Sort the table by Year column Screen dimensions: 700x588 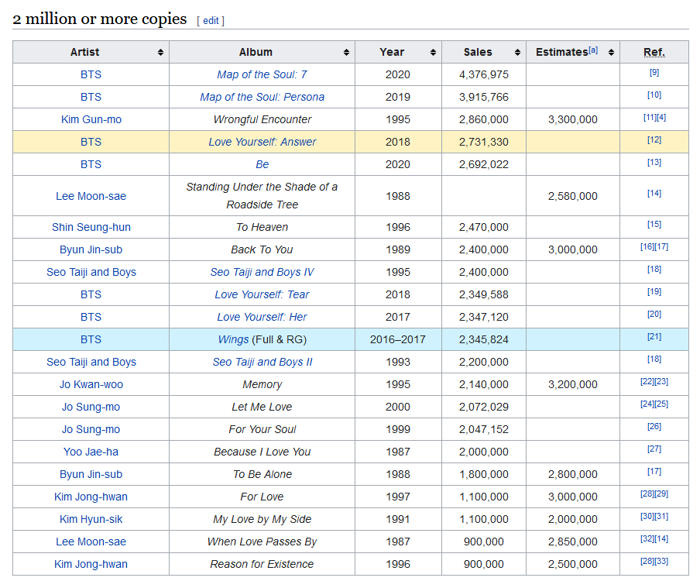coord(433,52)
